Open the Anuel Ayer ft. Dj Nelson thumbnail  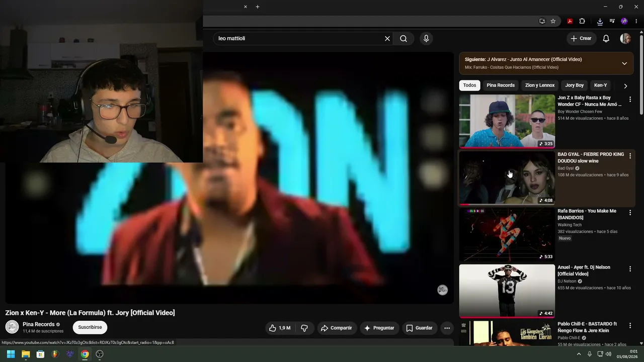(x=507, y=291)
